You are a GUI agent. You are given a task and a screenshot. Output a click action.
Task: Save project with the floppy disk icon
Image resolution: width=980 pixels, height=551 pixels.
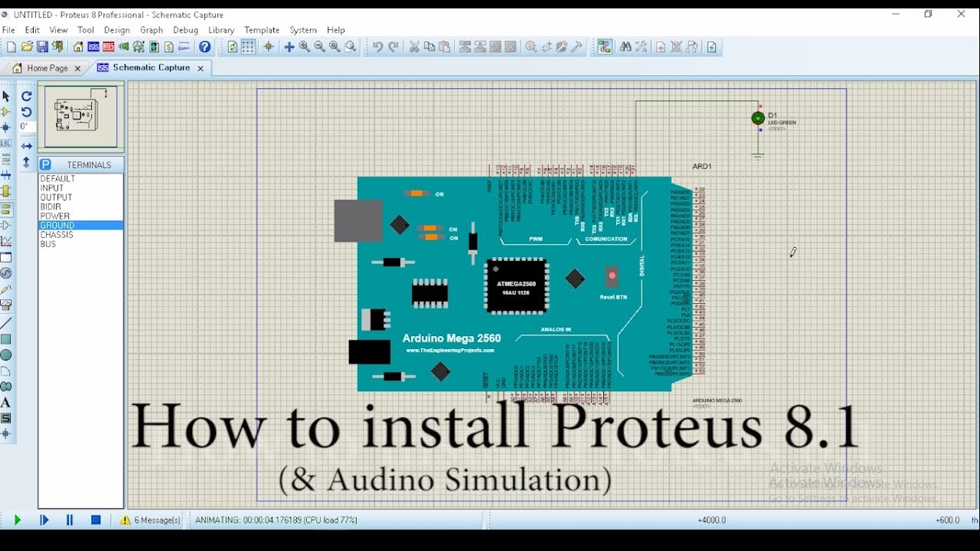42,47
